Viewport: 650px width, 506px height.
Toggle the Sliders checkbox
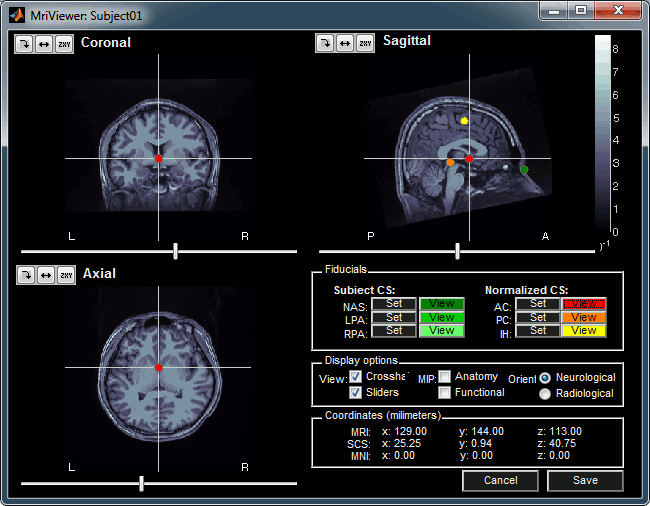357,393
